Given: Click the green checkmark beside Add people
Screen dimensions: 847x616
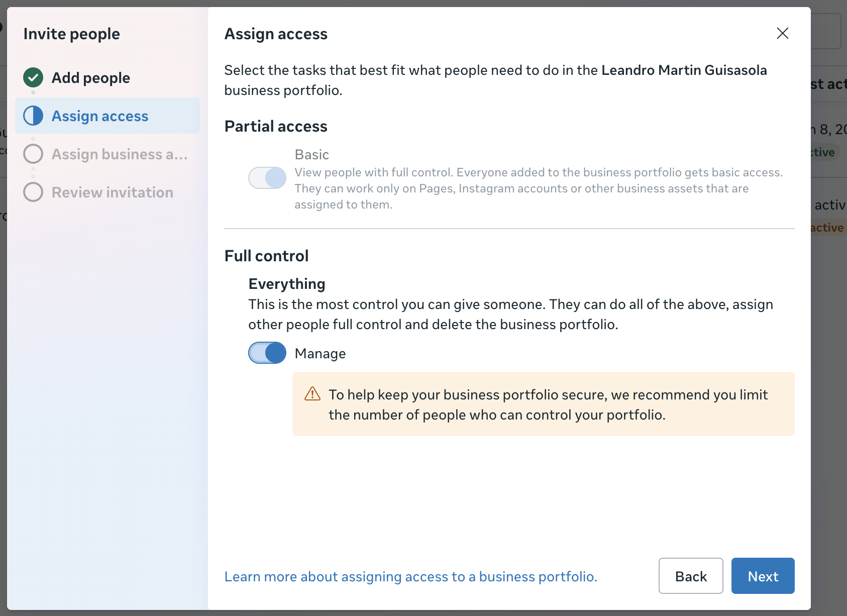Looking at the screenshot, I should tap(33, 77).
